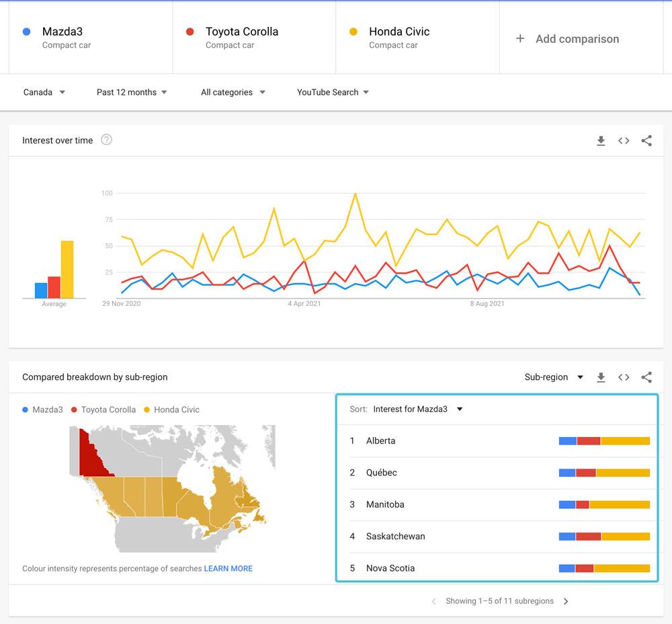Click help icon beside Interest over time
The image size is (672, 624).
(106, 140)
